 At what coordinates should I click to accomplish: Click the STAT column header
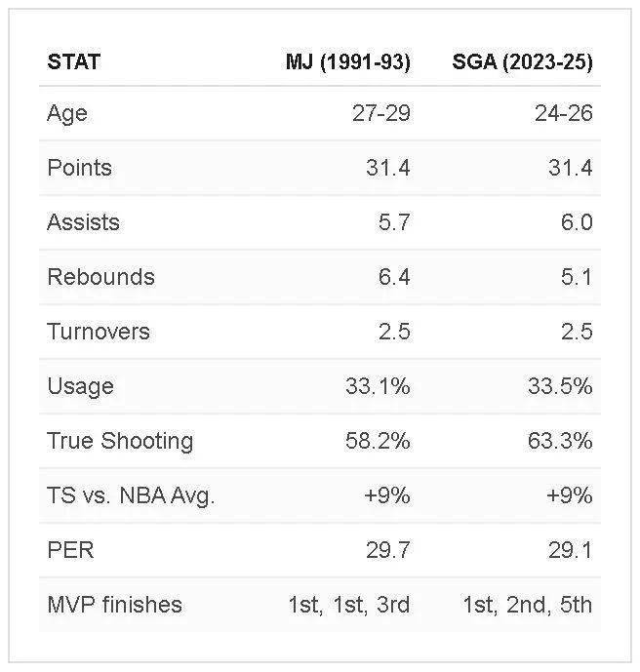74,61
